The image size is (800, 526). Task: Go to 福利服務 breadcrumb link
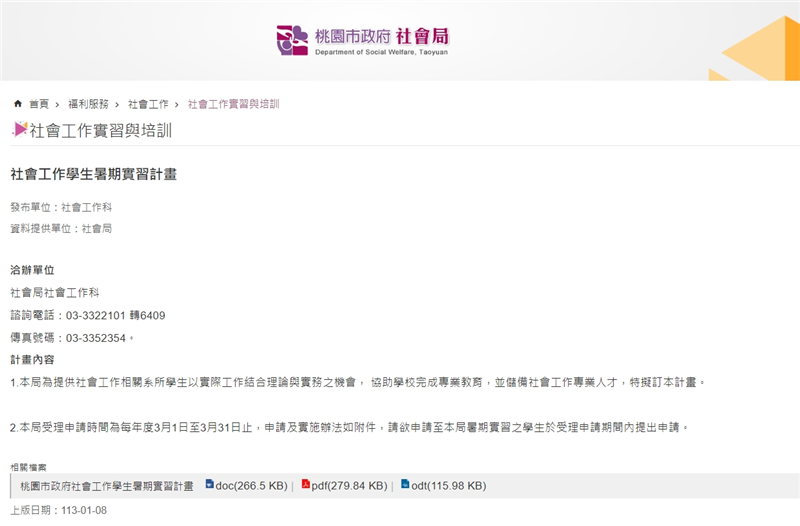coord(88,104)
